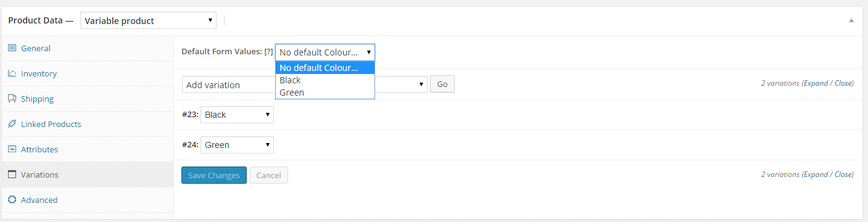Click the Shipping truck icon
The width and height of the screenshot is (868, 222).
12,99
